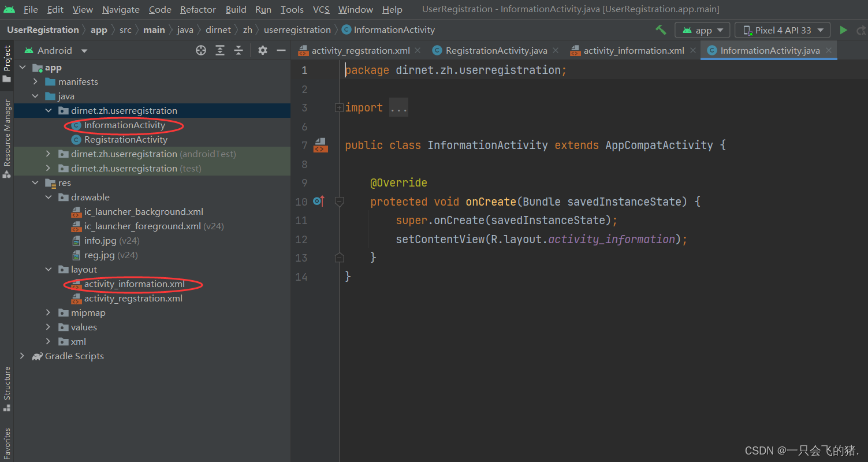Click override gutter icon on line 10
Screen dimensions: 868x462
(318, 201)
